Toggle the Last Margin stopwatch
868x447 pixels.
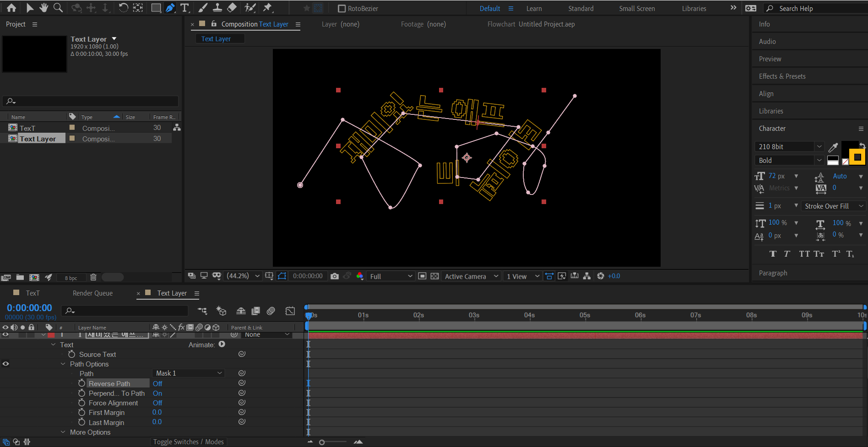pos(82,422)
